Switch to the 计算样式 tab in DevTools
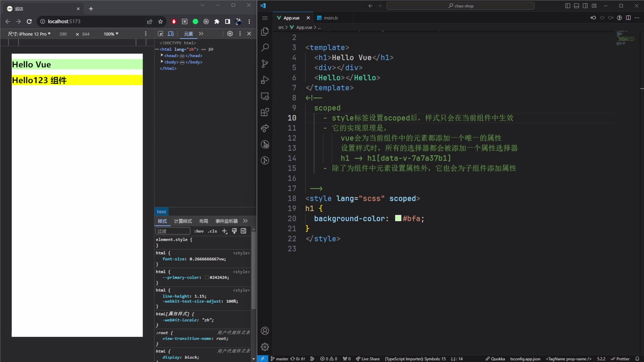Viewport: 644px width, 362px height. 183,221
